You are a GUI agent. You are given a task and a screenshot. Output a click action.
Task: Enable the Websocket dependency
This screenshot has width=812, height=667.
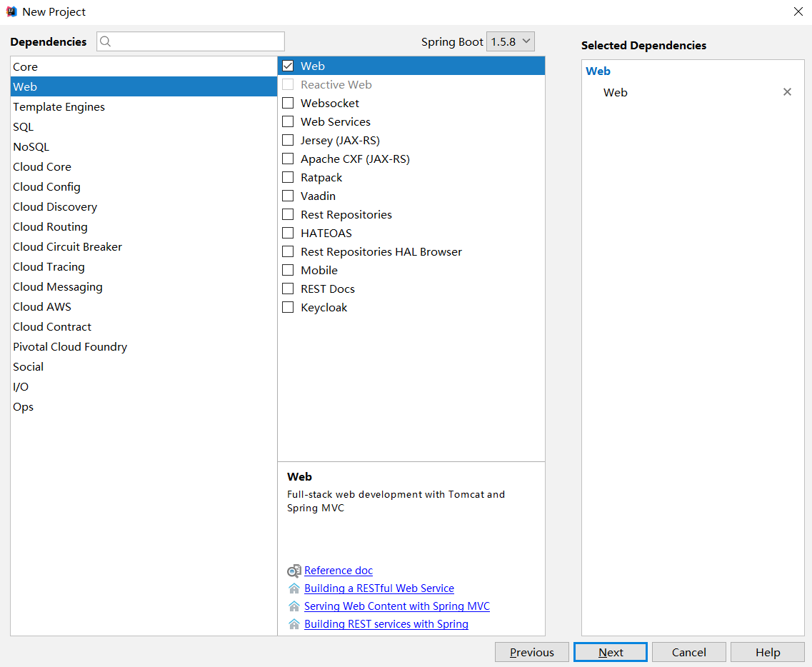coord(288,103)
